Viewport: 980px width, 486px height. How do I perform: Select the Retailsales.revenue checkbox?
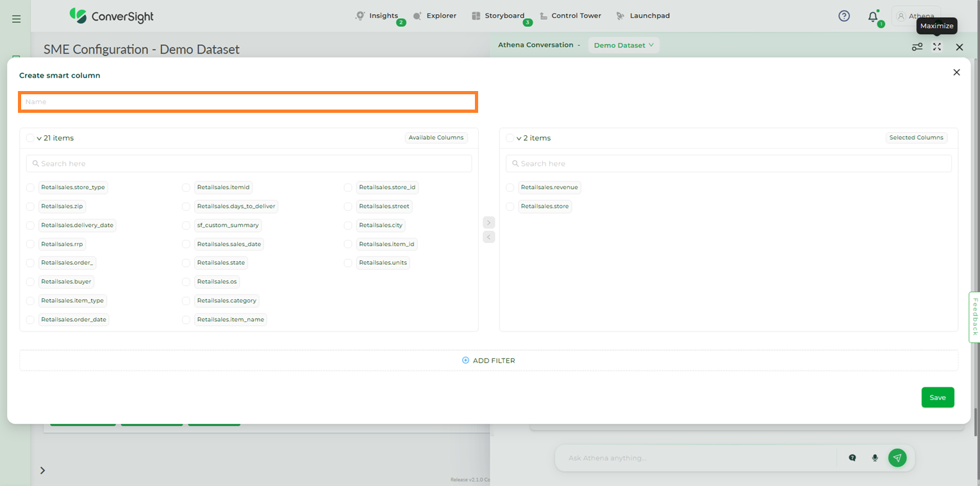pyautogui.click(x=510, y=187)
